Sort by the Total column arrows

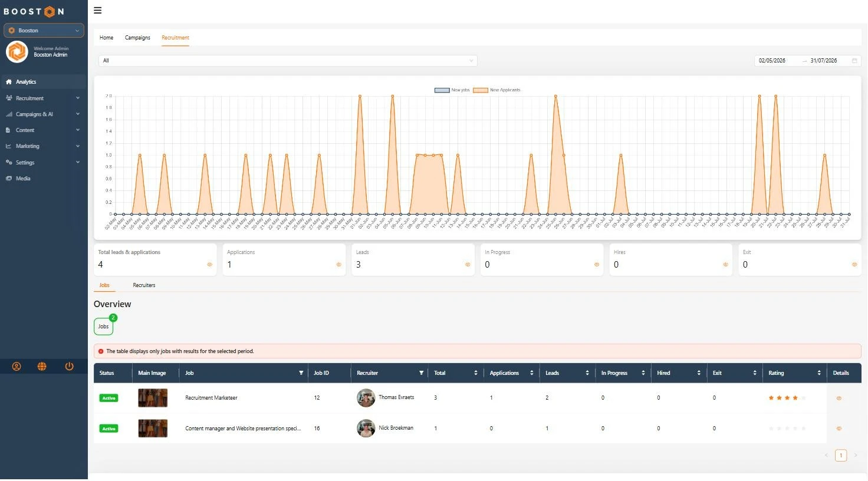click(x=476, y=373)
